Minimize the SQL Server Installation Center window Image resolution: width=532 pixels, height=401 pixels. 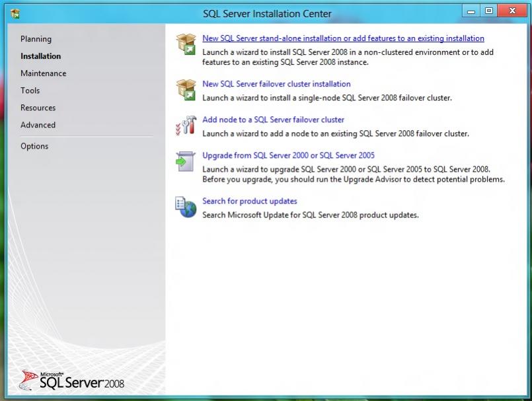471,11
